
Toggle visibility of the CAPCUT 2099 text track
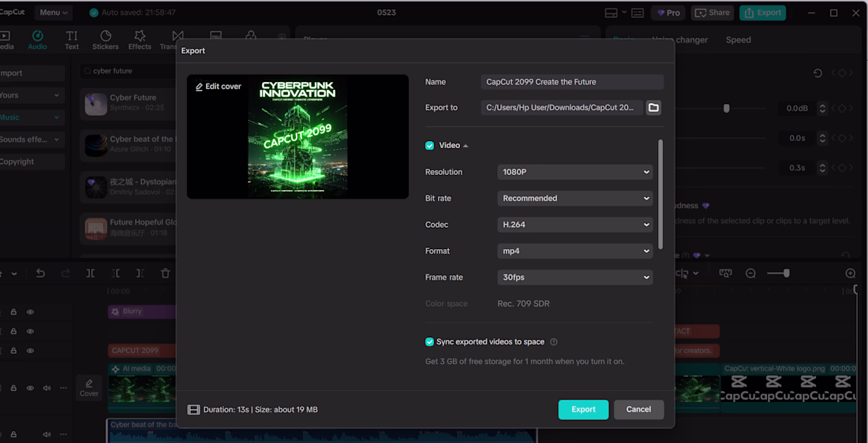click(x=31, y=351)
